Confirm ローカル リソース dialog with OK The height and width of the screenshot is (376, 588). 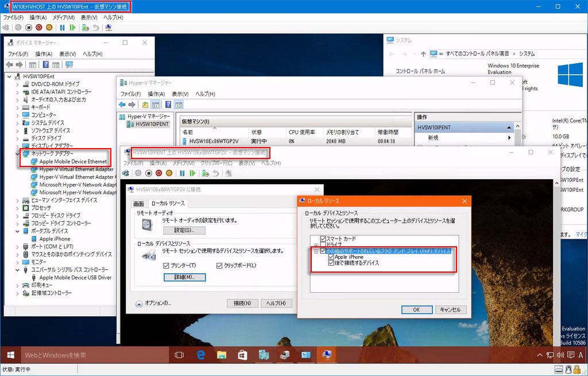point(417,309)
